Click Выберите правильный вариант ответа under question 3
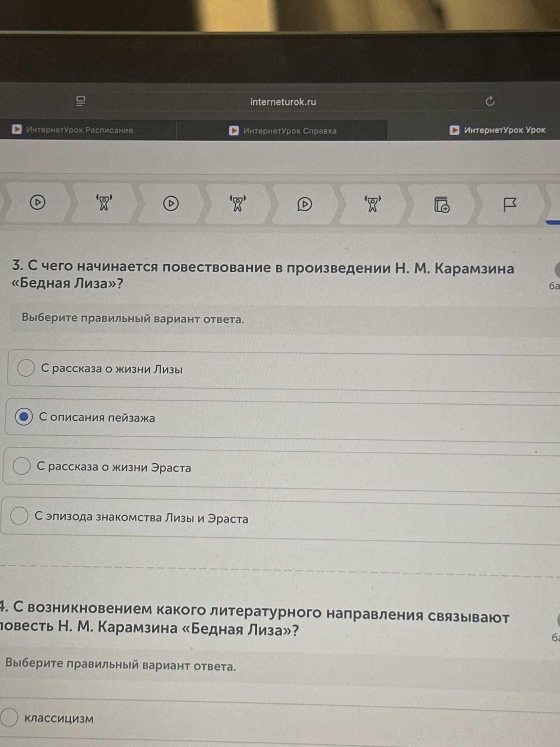The height and width of the screenshot is (747, 560). 133,318
